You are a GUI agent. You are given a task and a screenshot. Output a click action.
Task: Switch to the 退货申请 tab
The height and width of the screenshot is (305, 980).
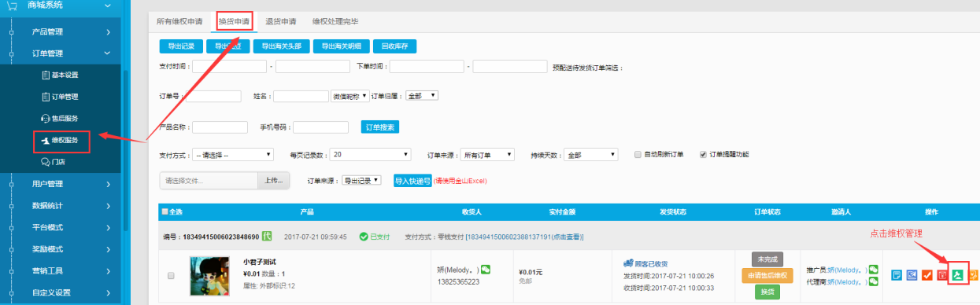coord(280,21)
